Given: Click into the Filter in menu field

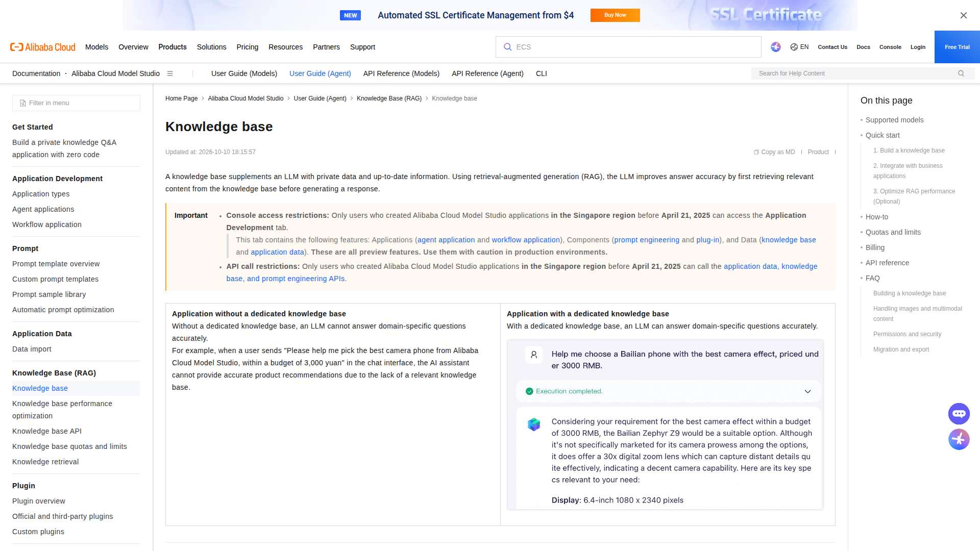Looking at the screenshot, I should point(76,103).
